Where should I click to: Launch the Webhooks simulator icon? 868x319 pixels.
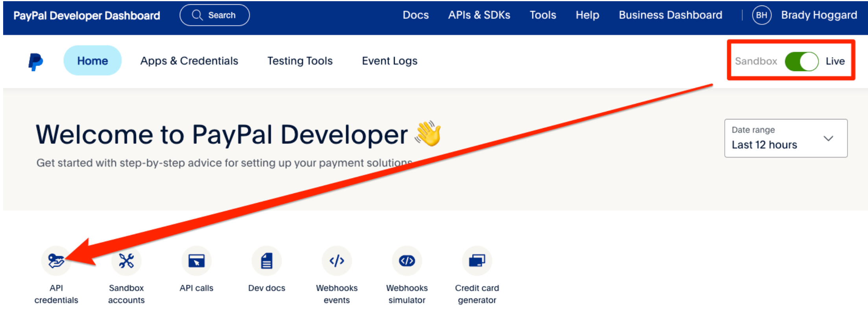(x=407, y=261)
